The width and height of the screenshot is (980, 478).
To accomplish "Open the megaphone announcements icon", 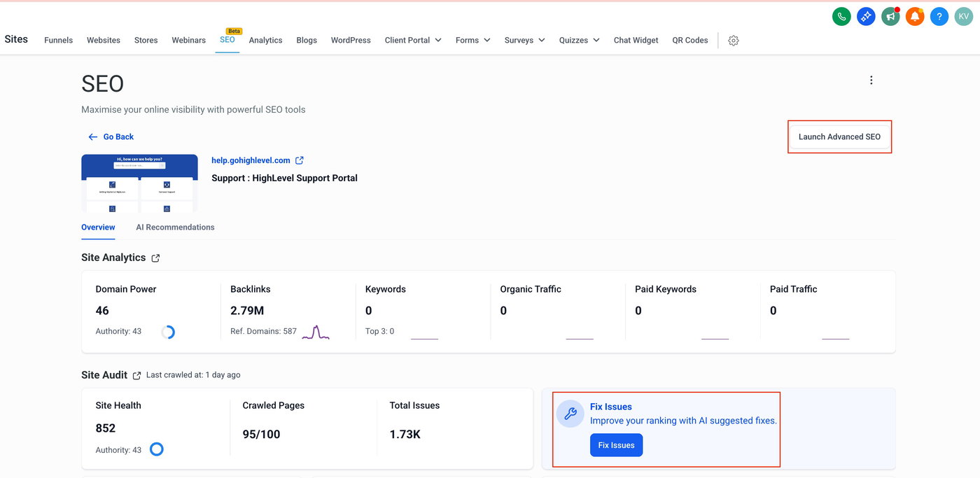I will (x=890, y=16).
